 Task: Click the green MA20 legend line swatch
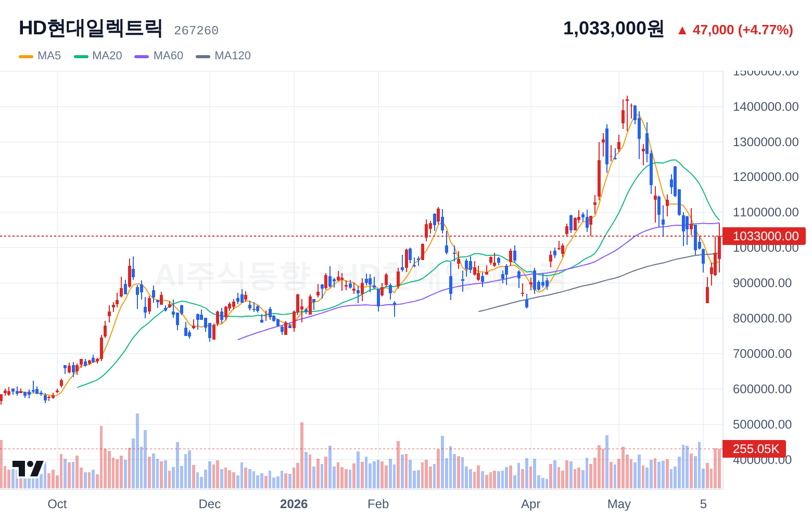pos(81,56)
